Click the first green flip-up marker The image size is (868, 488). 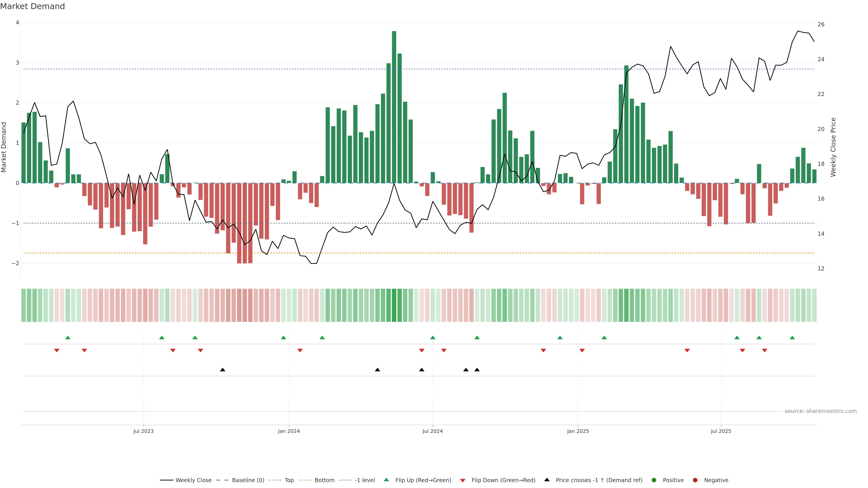pos(68,338)
